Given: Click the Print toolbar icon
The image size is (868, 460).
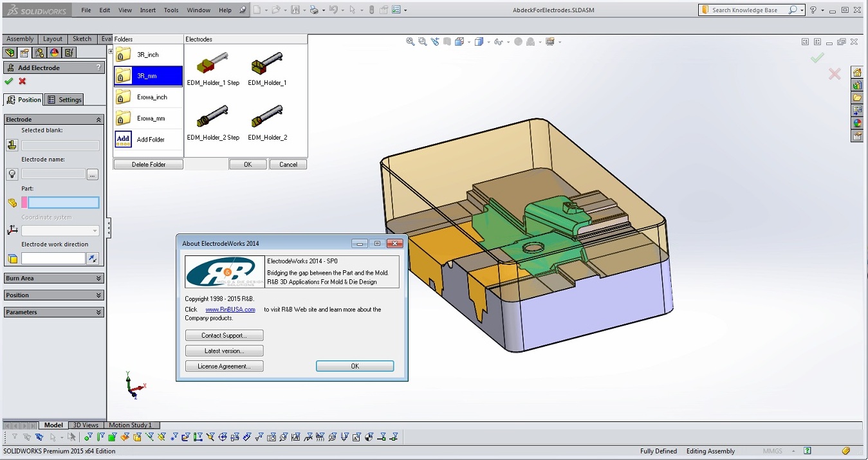Looking at the screenshot, I should coord(314,10).
